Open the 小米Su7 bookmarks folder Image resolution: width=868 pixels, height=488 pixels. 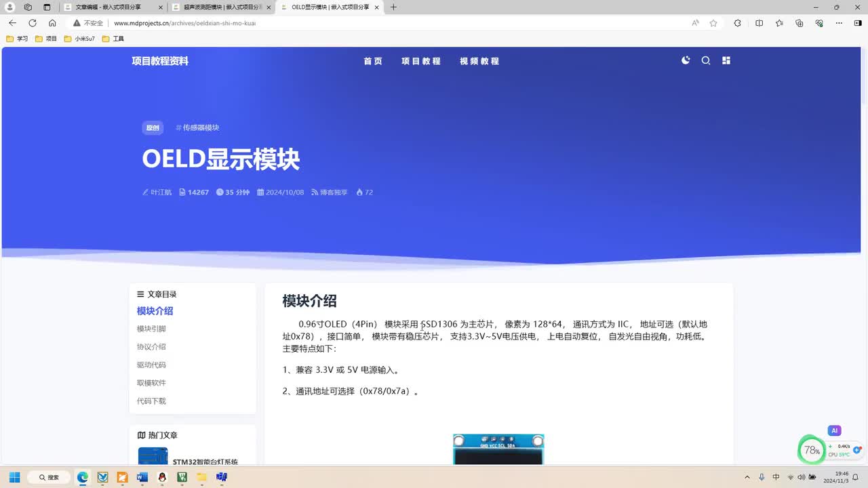(80, 39)
